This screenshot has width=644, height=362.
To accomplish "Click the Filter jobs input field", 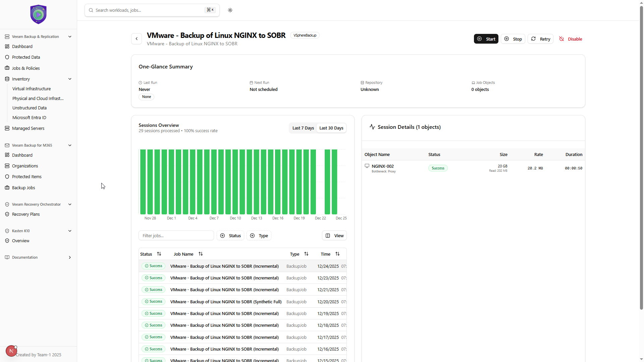I will coord(176,236).
